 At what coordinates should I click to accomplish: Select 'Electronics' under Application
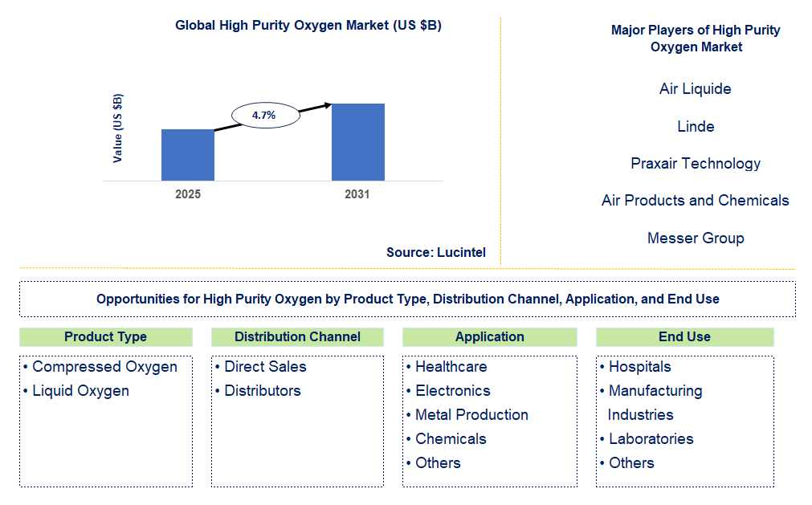(448, 391)
